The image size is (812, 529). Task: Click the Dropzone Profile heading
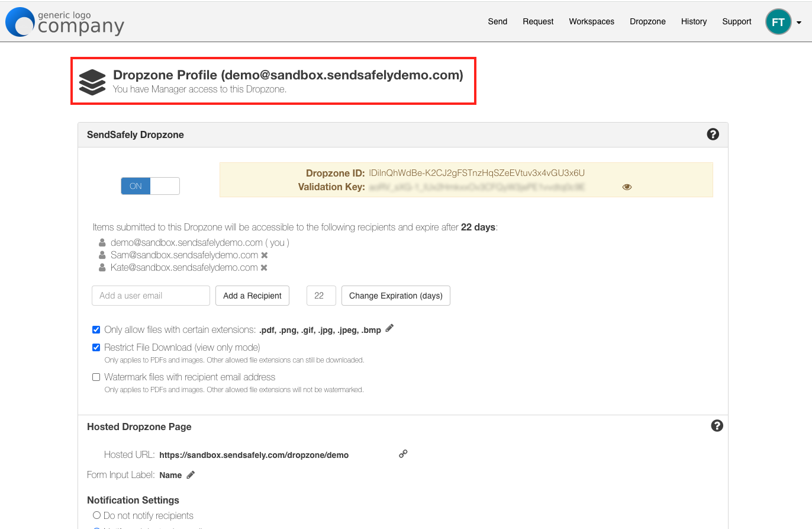click(288, 75)
